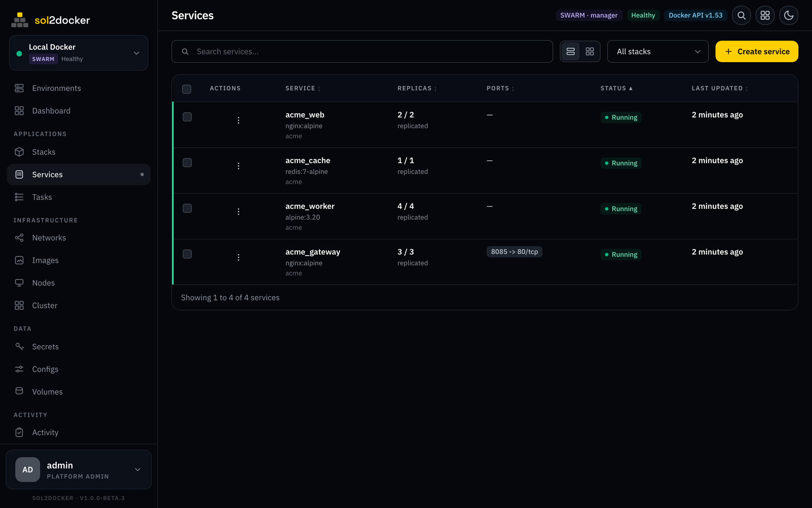Click the '4 / 4' replicas value

click(x=406, y=206)
